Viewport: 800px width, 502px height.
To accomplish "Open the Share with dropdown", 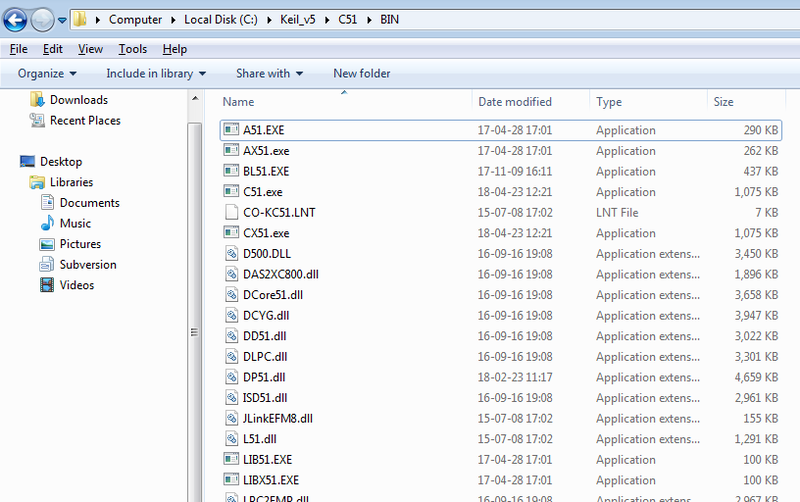I will (269, 73).
